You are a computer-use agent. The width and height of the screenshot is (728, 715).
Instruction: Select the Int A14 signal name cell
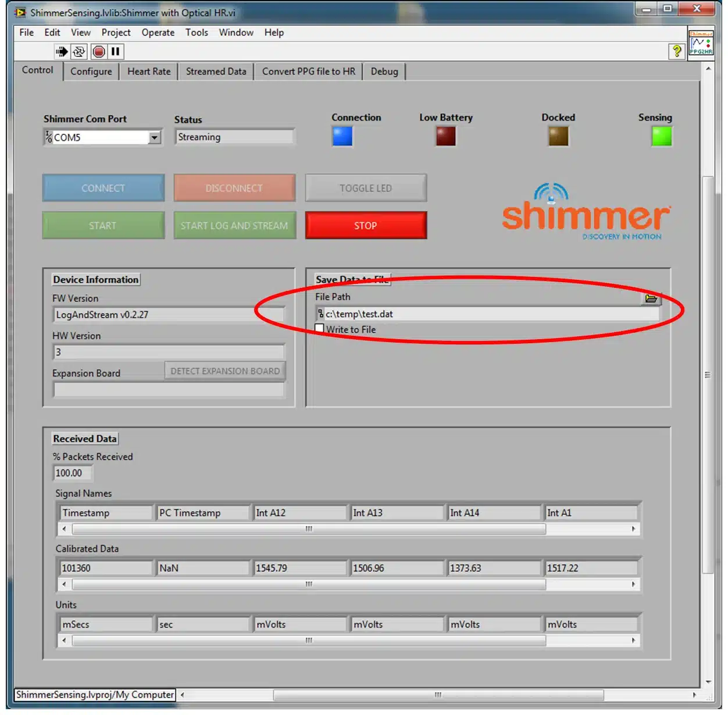[494, 513]
